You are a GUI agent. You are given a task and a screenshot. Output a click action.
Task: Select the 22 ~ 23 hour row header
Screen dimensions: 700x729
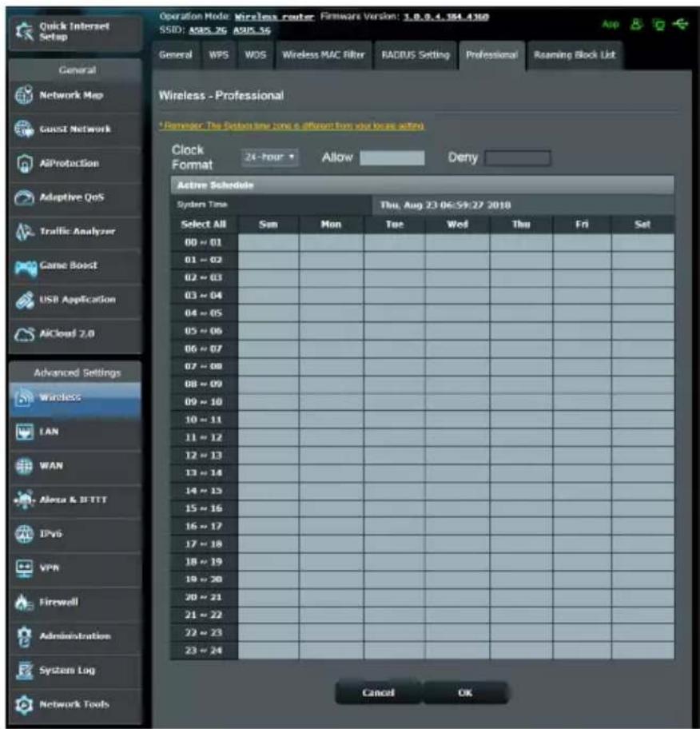204,633
